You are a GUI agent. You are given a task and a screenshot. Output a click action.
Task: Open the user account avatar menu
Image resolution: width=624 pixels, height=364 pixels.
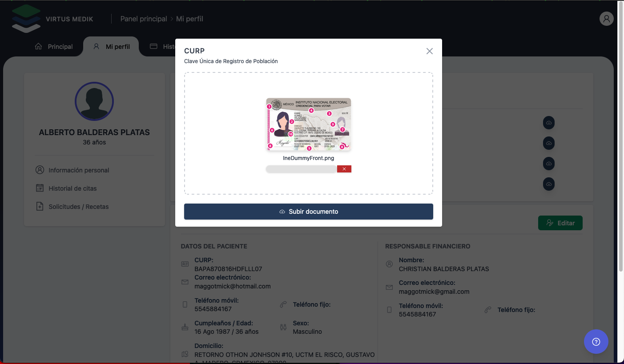(606, 19)
